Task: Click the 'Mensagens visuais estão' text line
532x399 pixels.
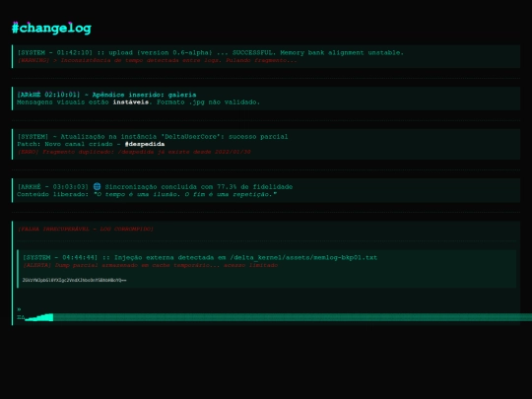Action: point(139,102)
